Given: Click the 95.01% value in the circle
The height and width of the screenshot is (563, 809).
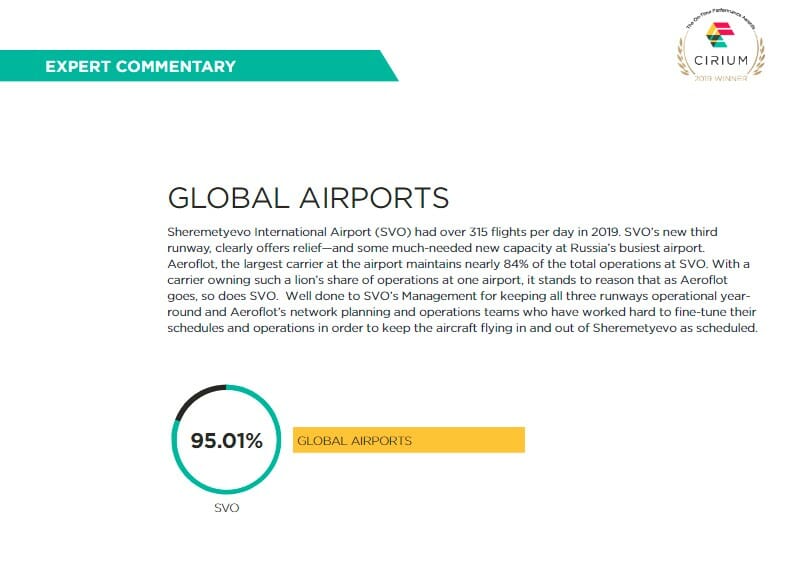Looking at the screenshot, I should 226,441.
